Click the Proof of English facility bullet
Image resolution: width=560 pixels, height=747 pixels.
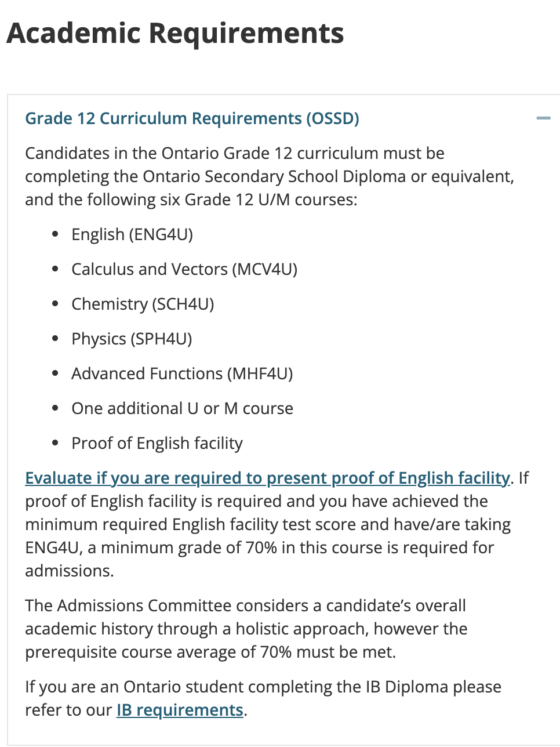[157, 443]
